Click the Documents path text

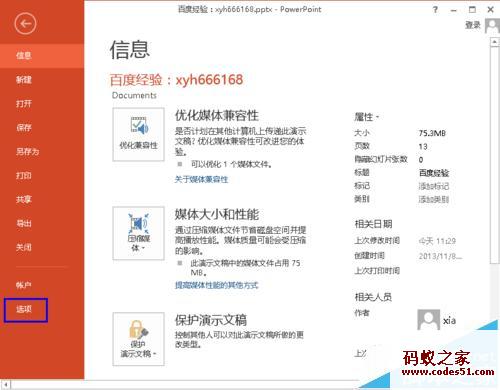click(134, 95)
